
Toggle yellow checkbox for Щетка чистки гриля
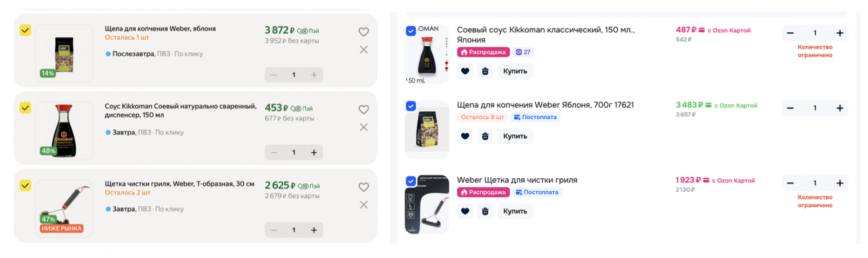tap(25, 185)
